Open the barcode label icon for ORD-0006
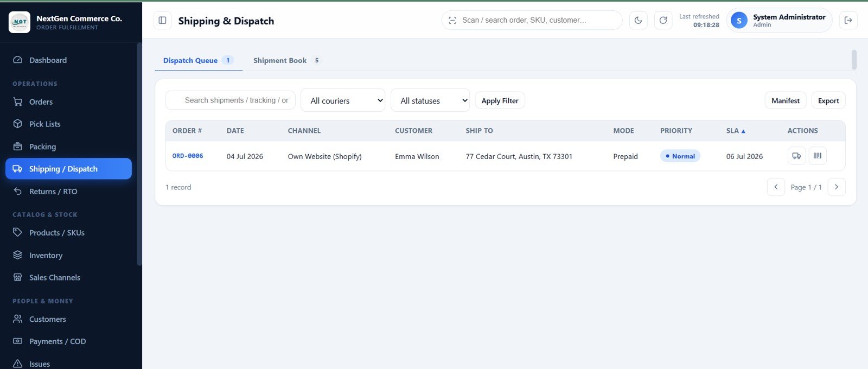Screen dimensions: 868x369 pyautogui.click(x=818, y=156)
